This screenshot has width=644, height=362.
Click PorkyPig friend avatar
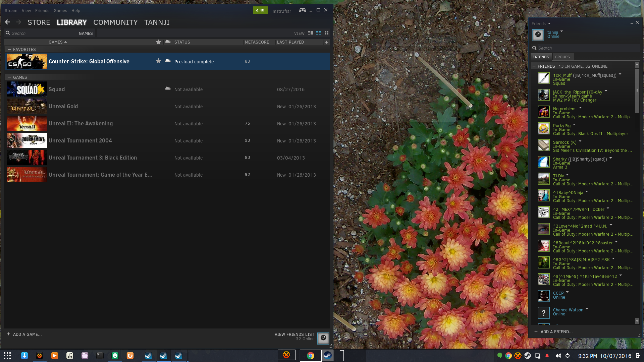pyautogui.click(x=544, y=128)
